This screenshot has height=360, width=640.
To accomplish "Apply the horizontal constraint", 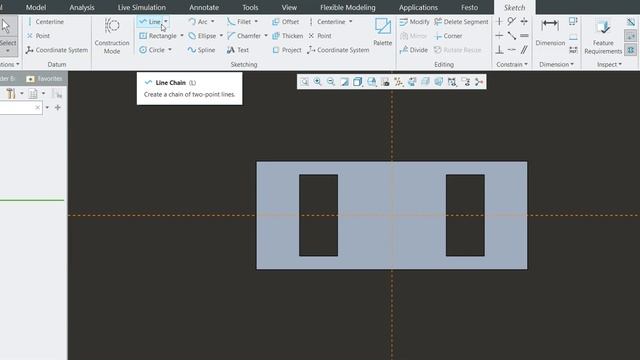I will pyautogui.click(x=499, y=36).
